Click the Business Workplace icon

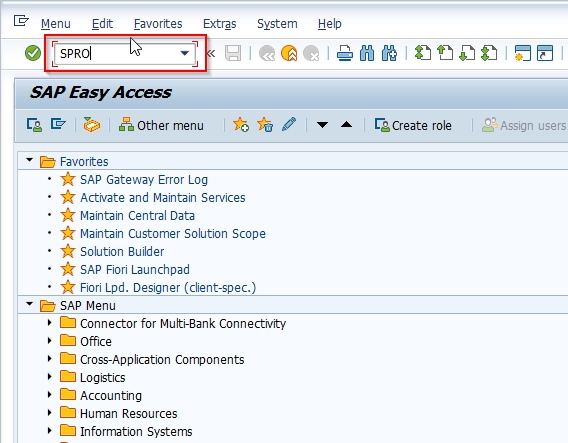click(x=91, y=125)
